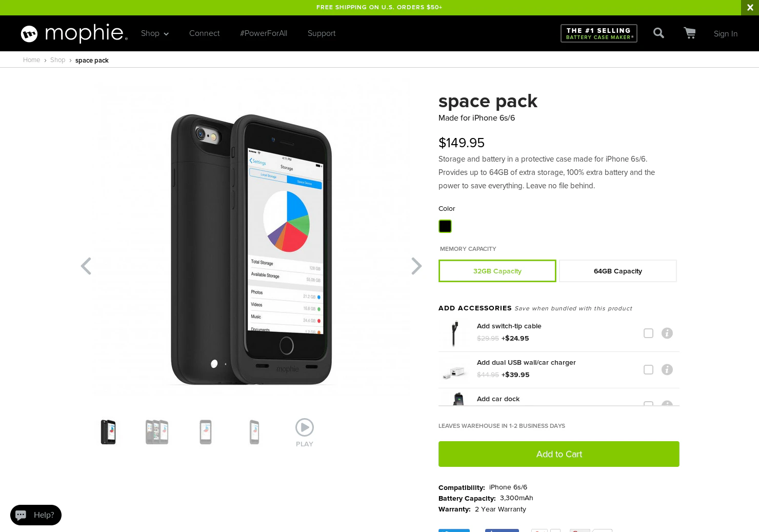
Task: Click the mophie logo
Action: 73,33
